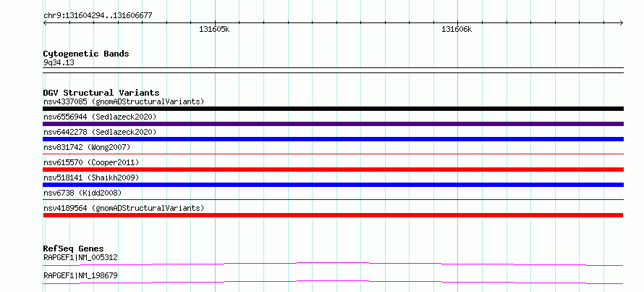Click the thin red nsv831742 variant line

pyautogui.click(x=333, y=154)
